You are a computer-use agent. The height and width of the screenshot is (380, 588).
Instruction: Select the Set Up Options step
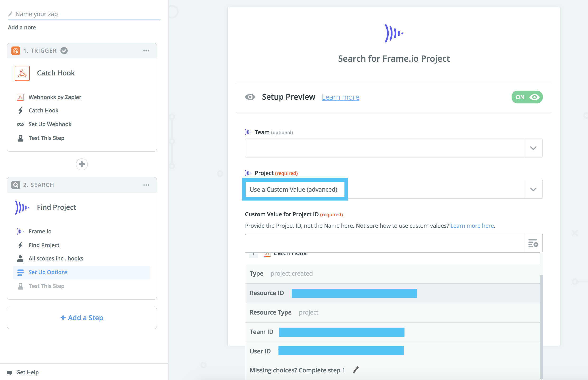[48, 272]
